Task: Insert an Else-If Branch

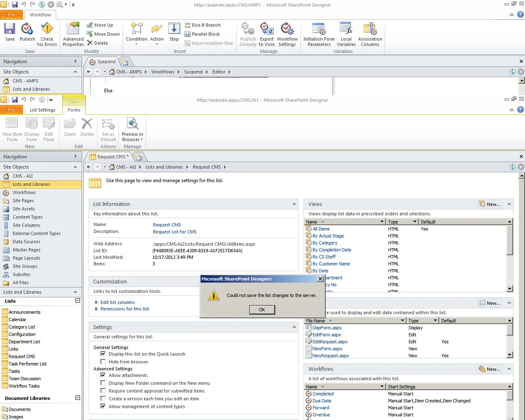Action: coord(203,25)
